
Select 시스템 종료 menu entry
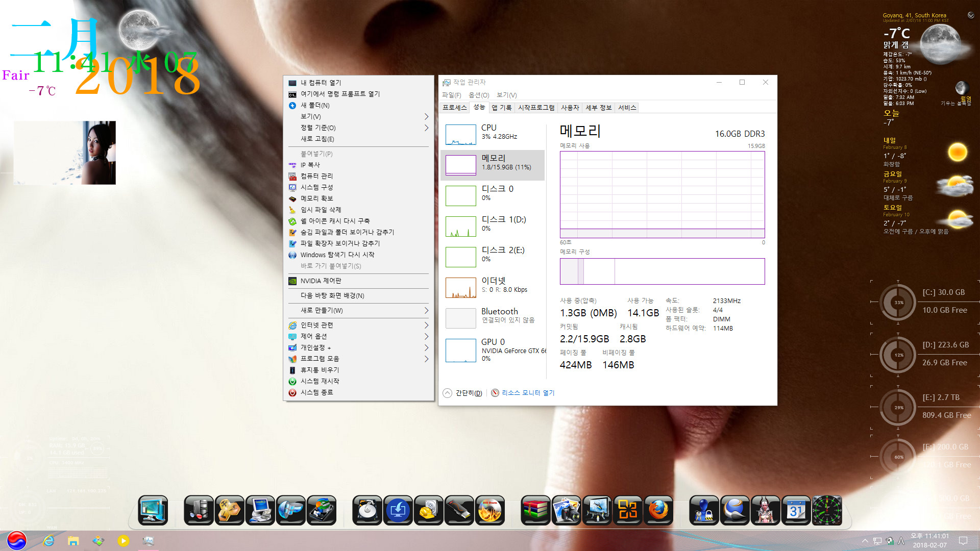(358, 393)
